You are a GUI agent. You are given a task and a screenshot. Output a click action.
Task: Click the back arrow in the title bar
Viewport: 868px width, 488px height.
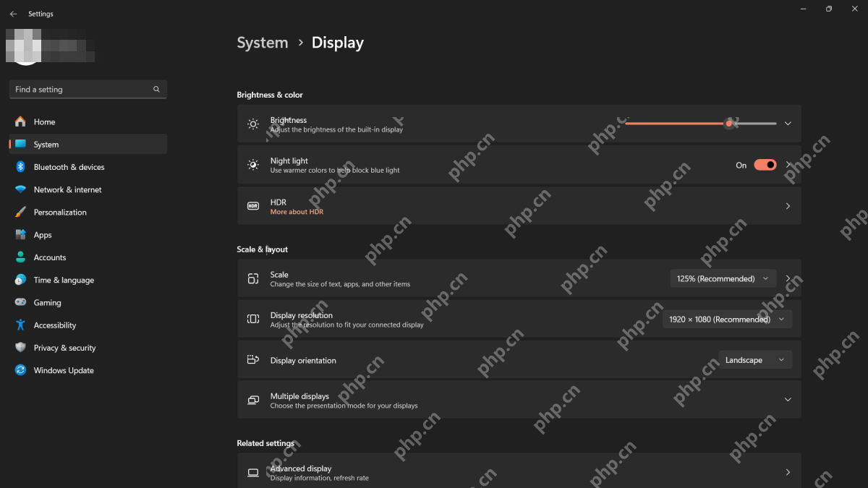(x=13, y=14)
